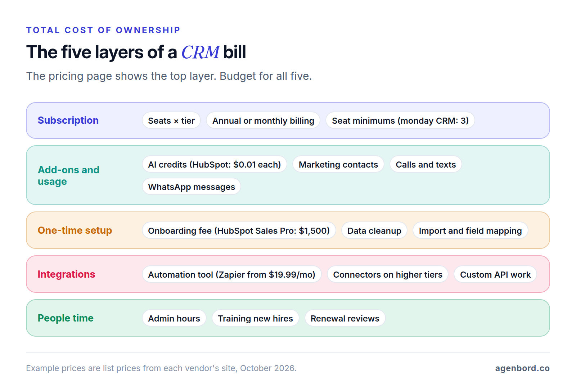This screenshot has height=392, width=576.
Task: Open the agenbord.co link
Action: point(522,368)
